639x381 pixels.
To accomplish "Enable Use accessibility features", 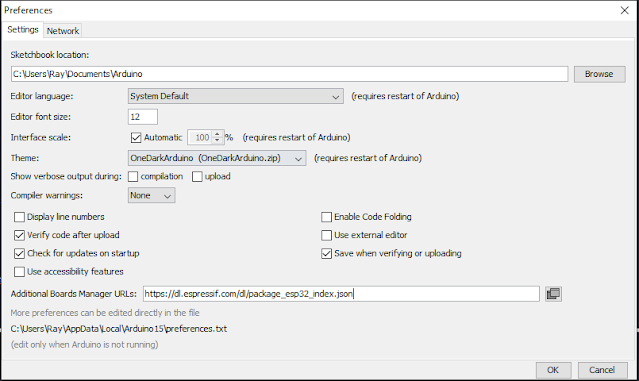I will coord(19,272).
